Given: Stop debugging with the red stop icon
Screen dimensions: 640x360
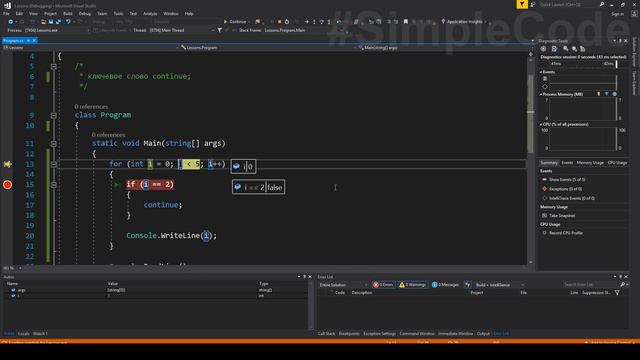Looking at the screenshot, I should [280, 22].
